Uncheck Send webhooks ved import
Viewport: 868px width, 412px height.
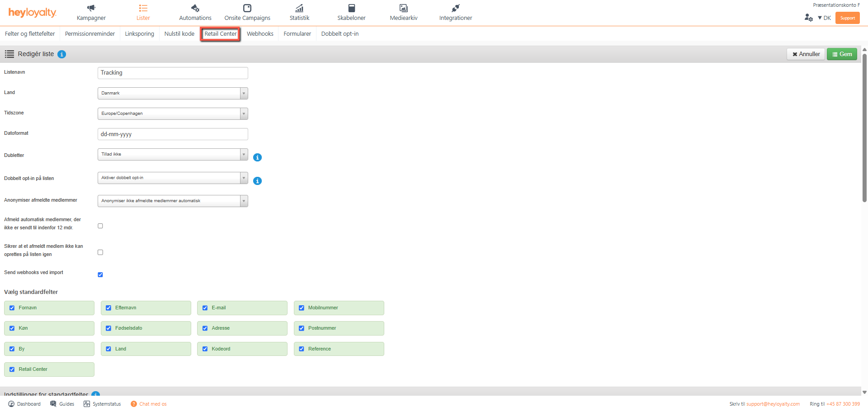click(100, 275)
